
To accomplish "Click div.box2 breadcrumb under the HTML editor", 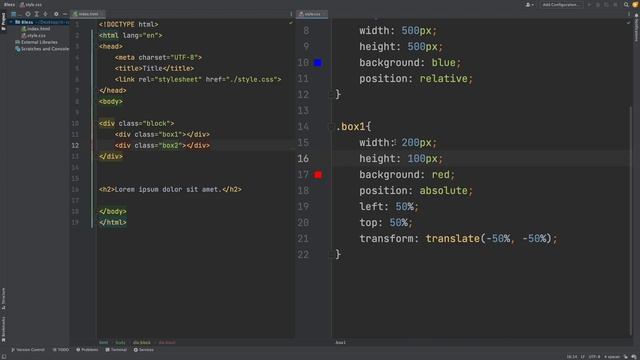I will (x=167, y=342).
